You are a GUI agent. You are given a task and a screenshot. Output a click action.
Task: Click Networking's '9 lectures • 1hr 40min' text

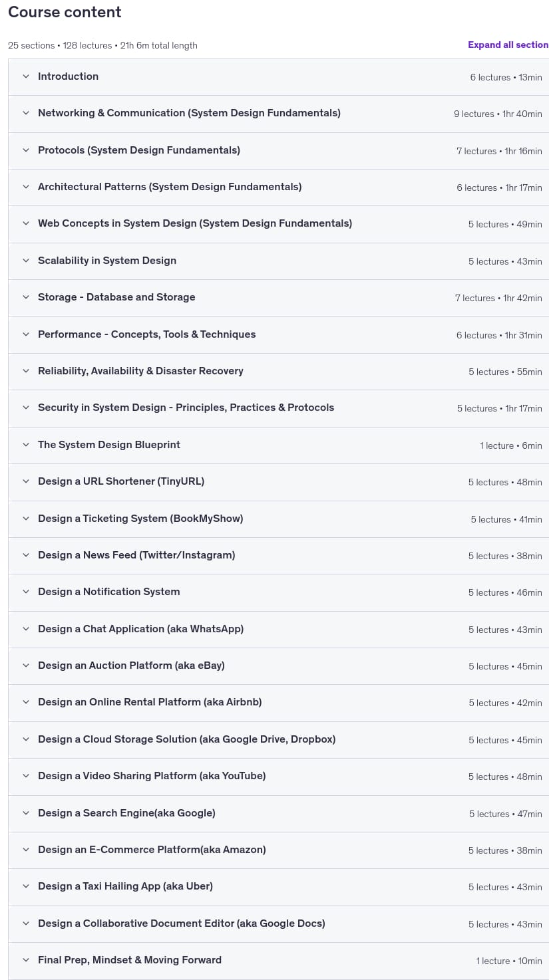pyautogui.click(x=498, y=114)
